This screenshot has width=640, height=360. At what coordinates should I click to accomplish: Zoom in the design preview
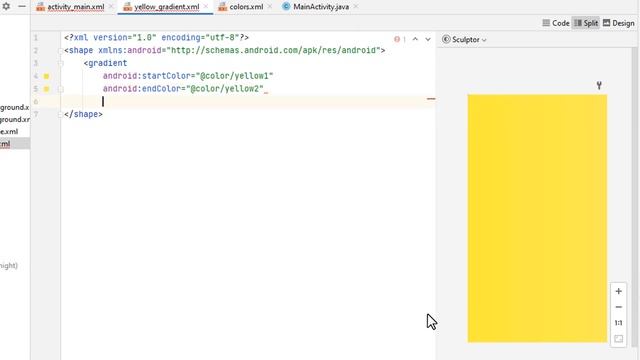click(x=618, y=291)
